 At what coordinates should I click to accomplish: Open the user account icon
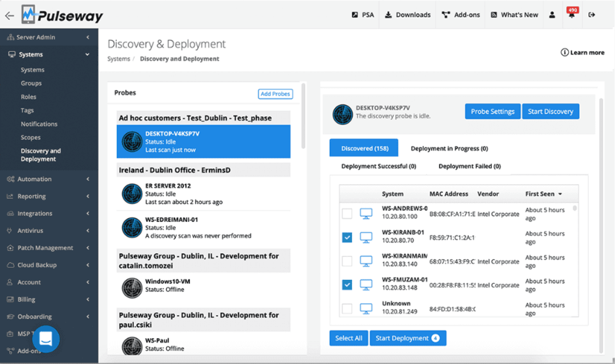(551, 15)
